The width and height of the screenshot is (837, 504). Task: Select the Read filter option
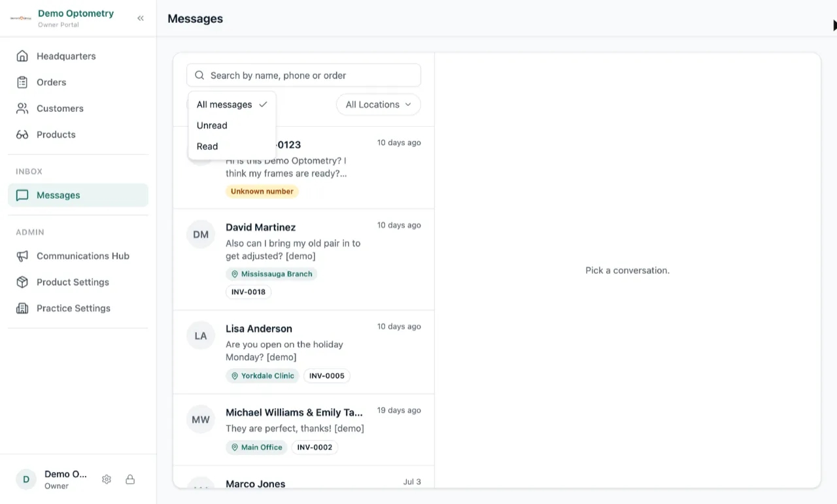click(232, 146)
